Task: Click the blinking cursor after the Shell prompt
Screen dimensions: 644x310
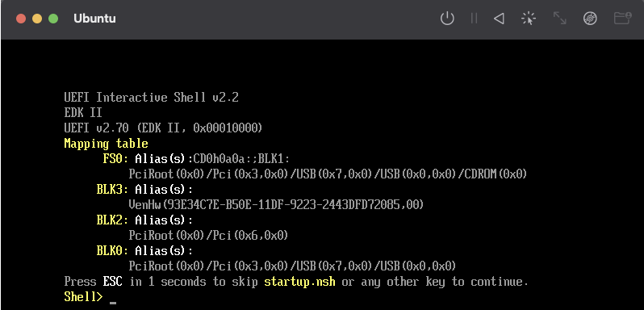Action: (x=113, y=303)
